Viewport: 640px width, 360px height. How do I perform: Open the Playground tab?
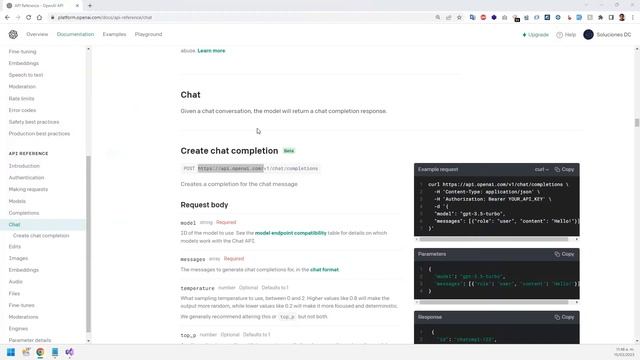pos(149,34)
